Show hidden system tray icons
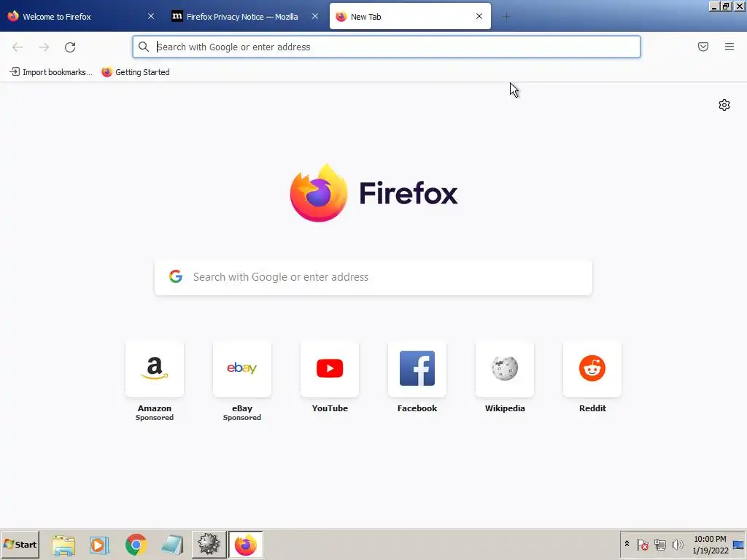 pos(627,544)
